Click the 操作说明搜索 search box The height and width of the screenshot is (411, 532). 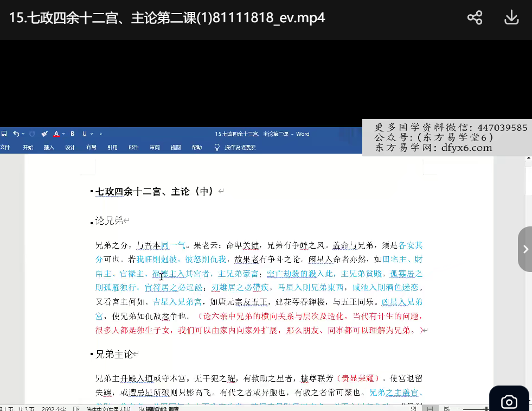240,147
